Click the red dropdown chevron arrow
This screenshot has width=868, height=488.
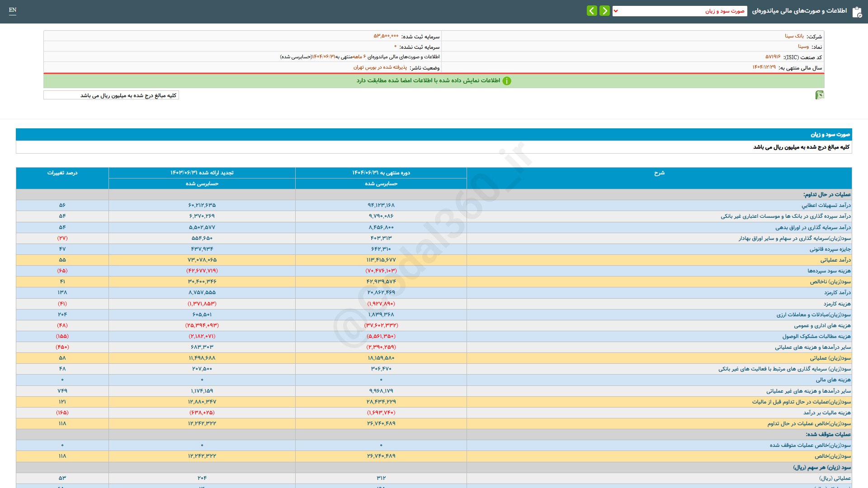616,11
